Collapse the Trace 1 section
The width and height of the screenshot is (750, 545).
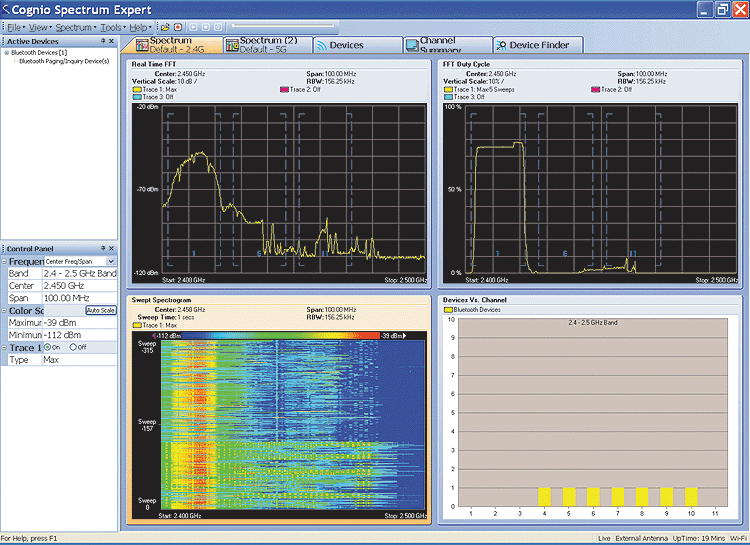[x=4, y=348]
